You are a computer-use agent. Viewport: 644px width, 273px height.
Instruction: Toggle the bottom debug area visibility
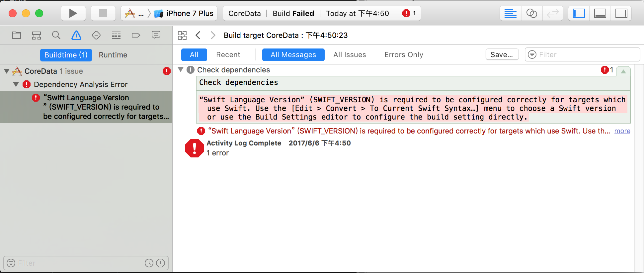coord(600,13)
